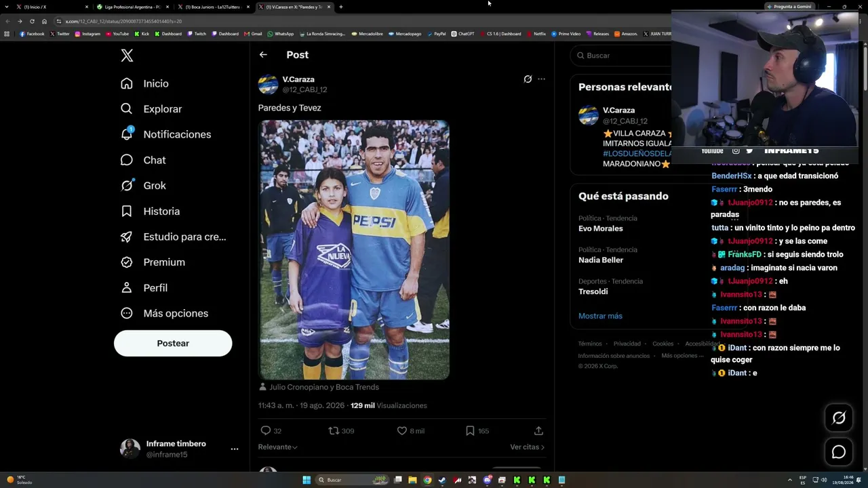Open Steam from the taskbar
The image size is (868, 488).
click(x=442, y=480)
